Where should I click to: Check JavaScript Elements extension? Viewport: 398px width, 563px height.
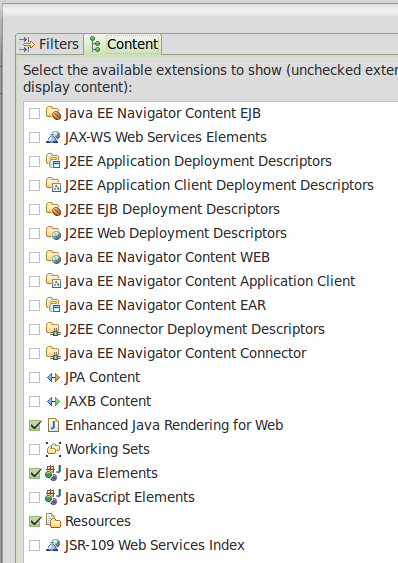(34, 498)
